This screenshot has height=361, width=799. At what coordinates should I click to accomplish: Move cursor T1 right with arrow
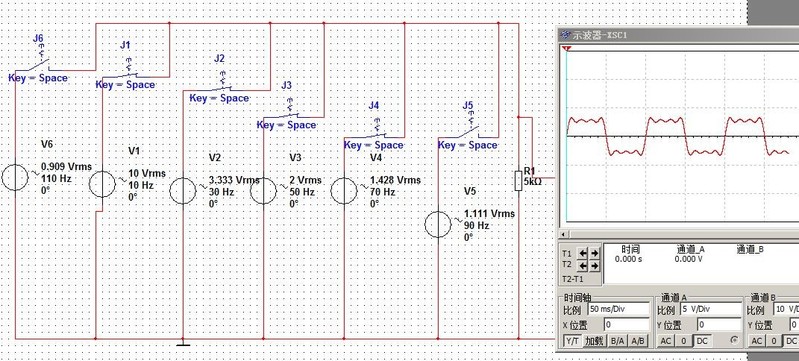[594, 252]
